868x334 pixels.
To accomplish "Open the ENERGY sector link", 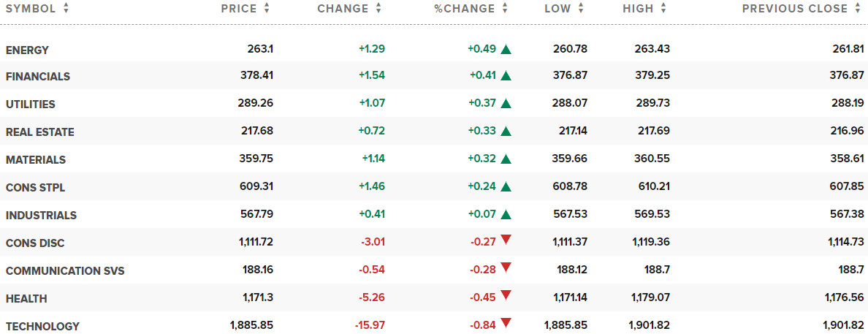I will [x=27, y=50].
